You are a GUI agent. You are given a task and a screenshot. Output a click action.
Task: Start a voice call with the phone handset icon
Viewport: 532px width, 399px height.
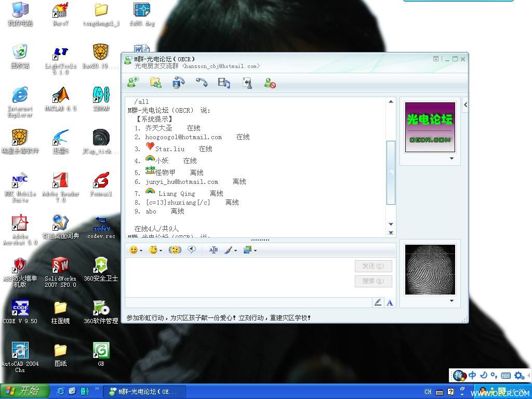202,83
